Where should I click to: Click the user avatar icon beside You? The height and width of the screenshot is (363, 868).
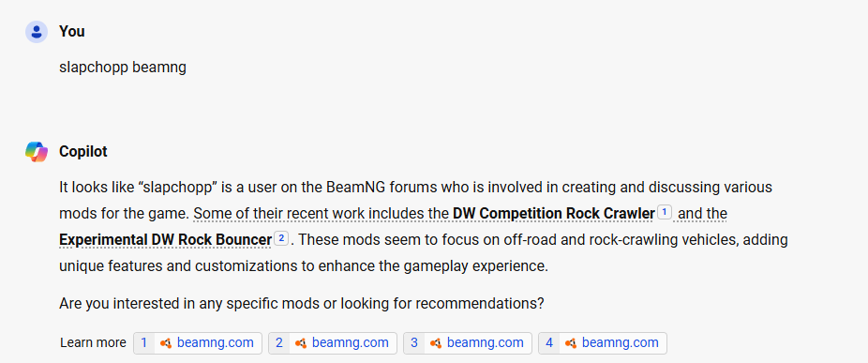[x=37, y=32]
